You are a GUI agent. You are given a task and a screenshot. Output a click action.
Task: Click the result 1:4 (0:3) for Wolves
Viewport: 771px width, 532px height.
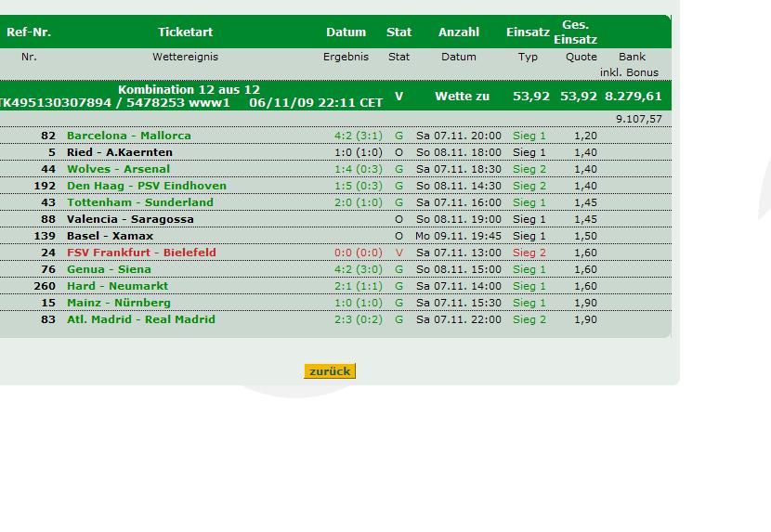[x=359, y=169]
